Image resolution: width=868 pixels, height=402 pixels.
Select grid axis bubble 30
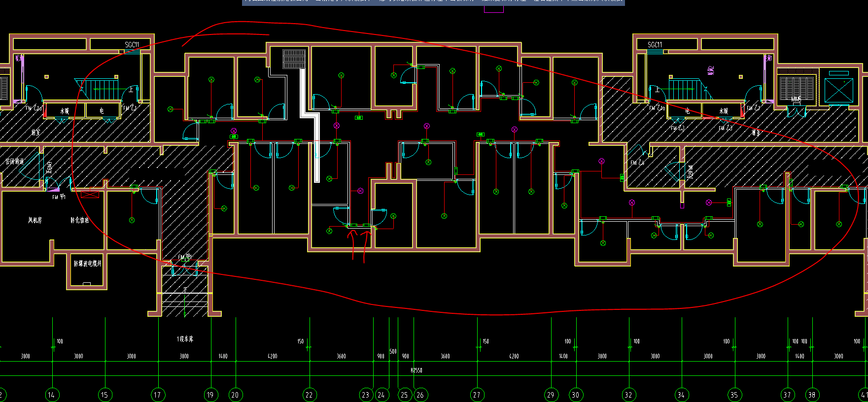(576, 395)
